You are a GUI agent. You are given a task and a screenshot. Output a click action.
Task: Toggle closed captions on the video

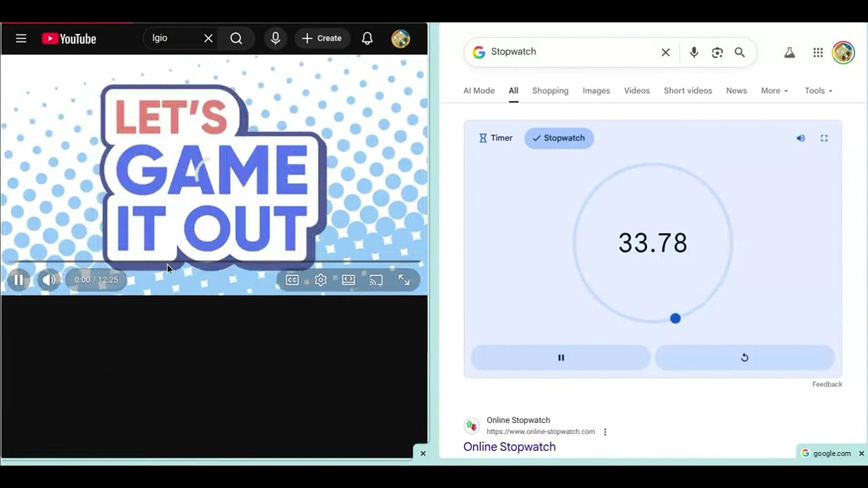292,280
